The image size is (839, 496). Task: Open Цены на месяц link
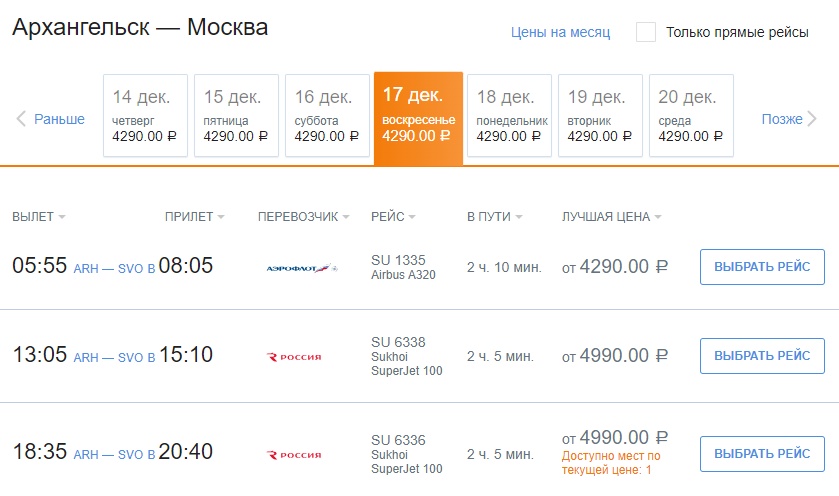tap(560, 32)
